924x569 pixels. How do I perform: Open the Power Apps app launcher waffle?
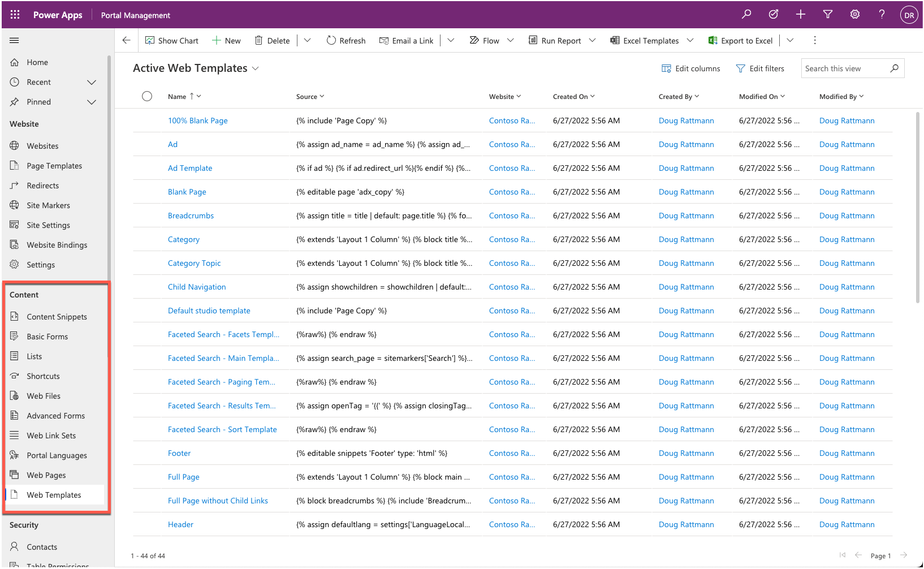15,15
